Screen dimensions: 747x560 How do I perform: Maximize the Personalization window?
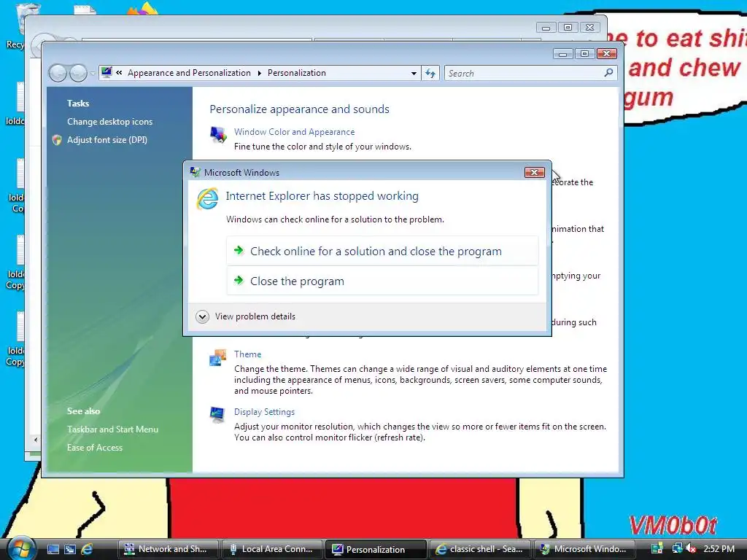(x=584, y=54)
